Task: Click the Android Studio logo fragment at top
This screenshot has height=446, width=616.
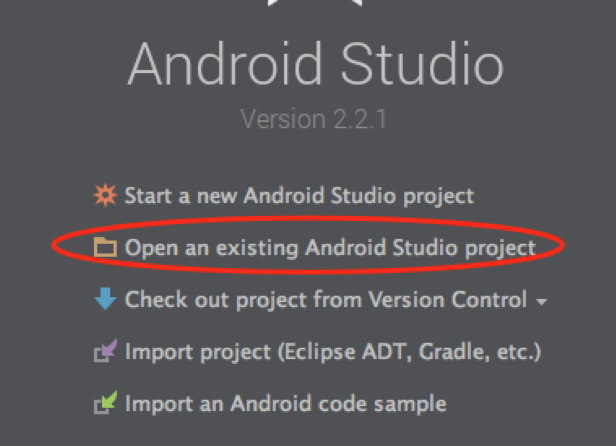Action: (315, 3)
